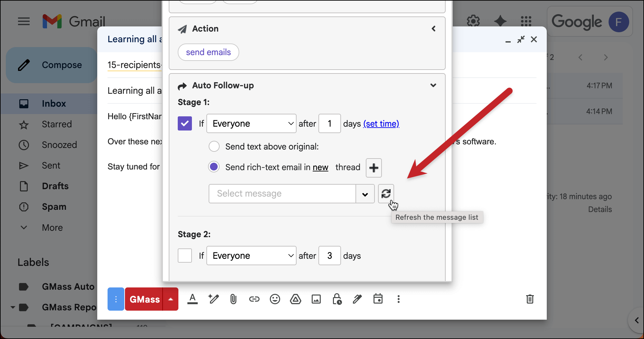The height and width of the screenshot is (339, 644).
Task: Insert files using the Drive icon
Action: [x=295, y=299]
